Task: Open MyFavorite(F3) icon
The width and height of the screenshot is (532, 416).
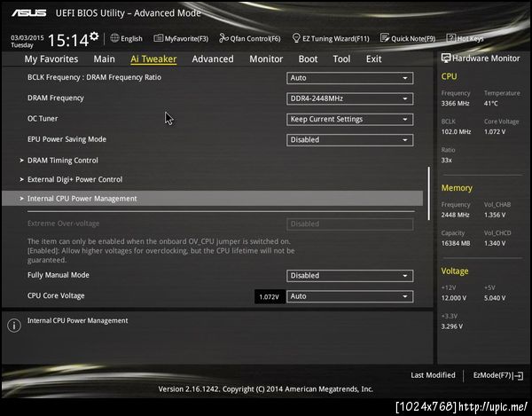Action: coord(158,38)
